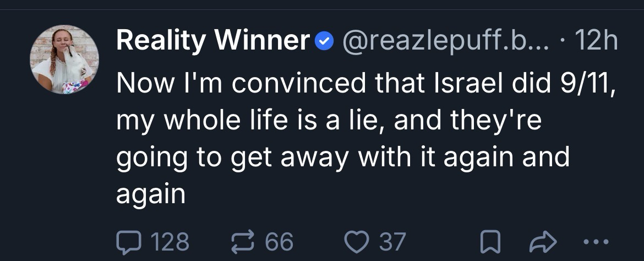The image size is (644, 261).
Task: Click the reply speech bubble icon
Action: coord(128,241)
